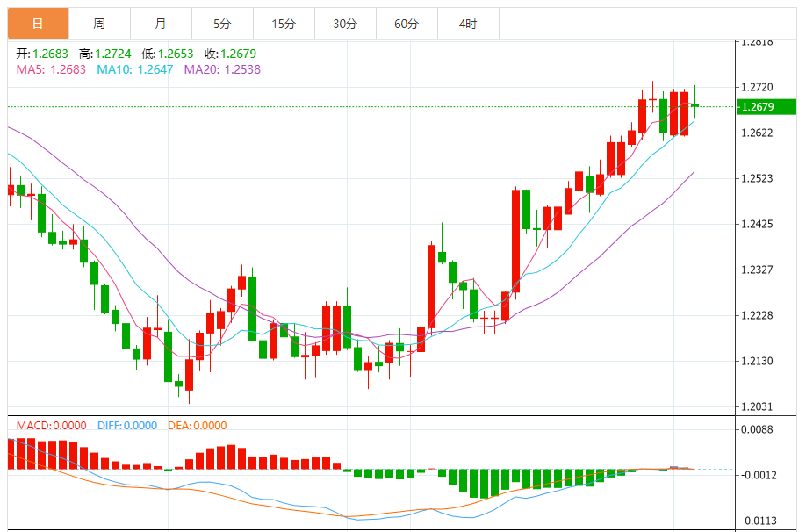Click the green 1.2679 current price tag
Viewport: 806px width, 532px height.
pos(766,107)
